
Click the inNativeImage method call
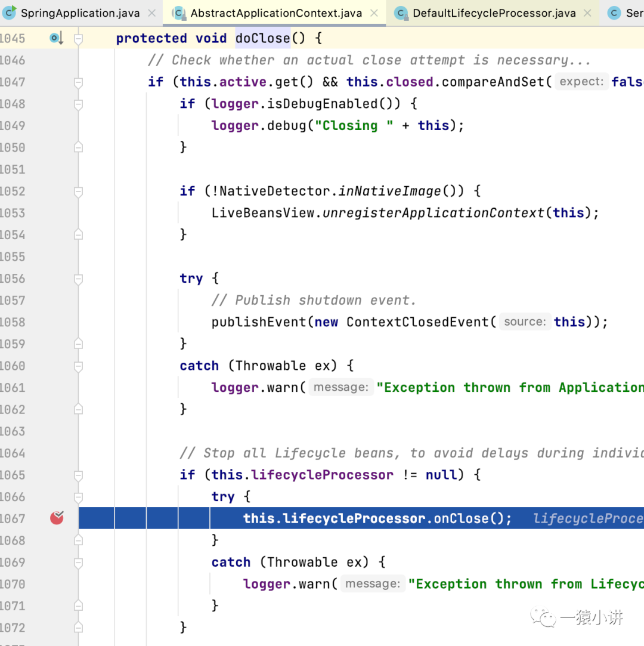point(389,191)
